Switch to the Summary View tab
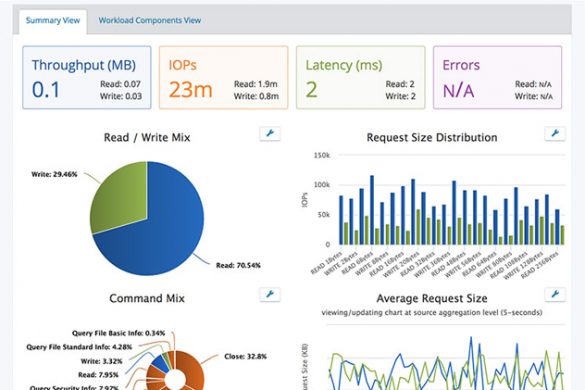The height and width of the screenshot is (390, 585). click(53, 21)
